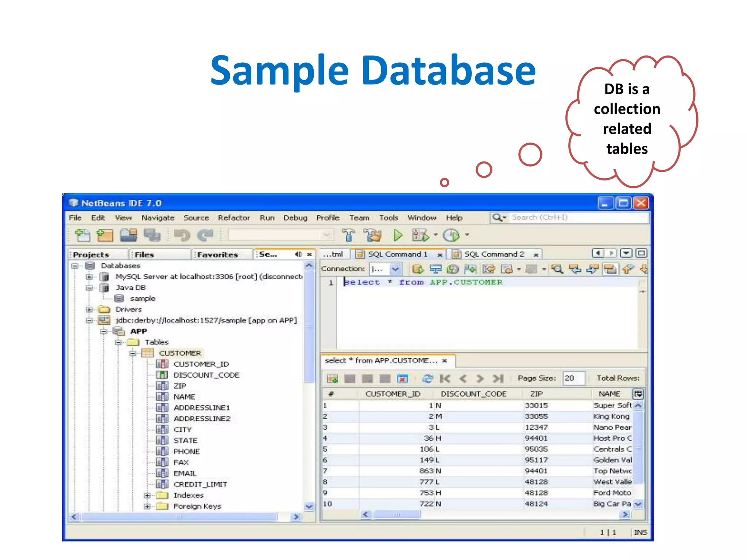Collapse the jdbc:derby connection node
The image size is (747, 560).
tap(89, 320)
